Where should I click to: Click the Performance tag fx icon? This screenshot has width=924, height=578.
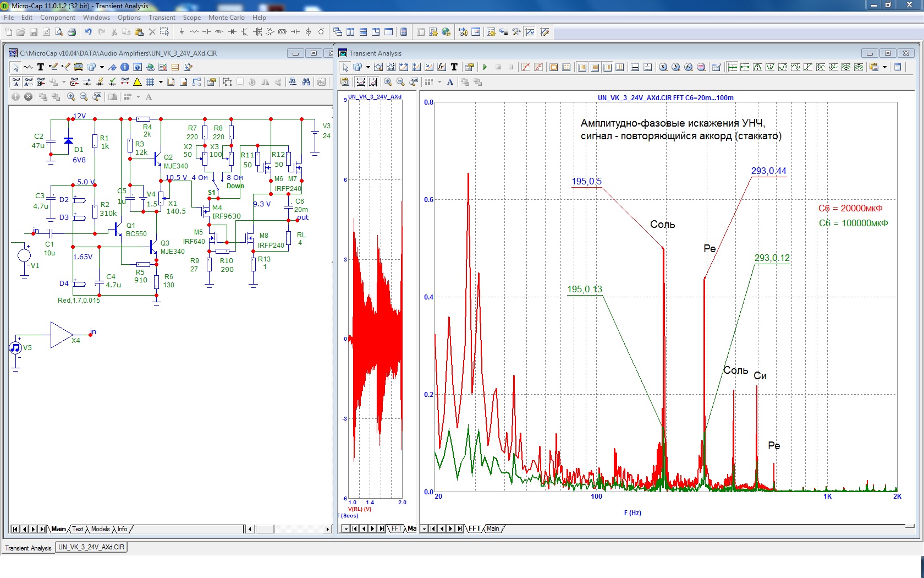pyautogui.click(x=442, y=67)
